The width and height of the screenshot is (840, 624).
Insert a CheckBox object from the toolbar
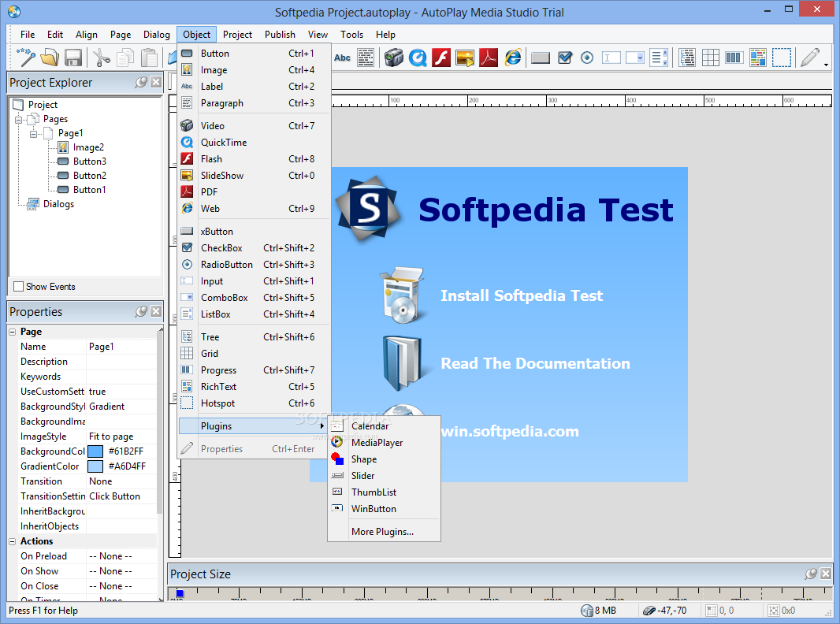[x=565, y=58]
